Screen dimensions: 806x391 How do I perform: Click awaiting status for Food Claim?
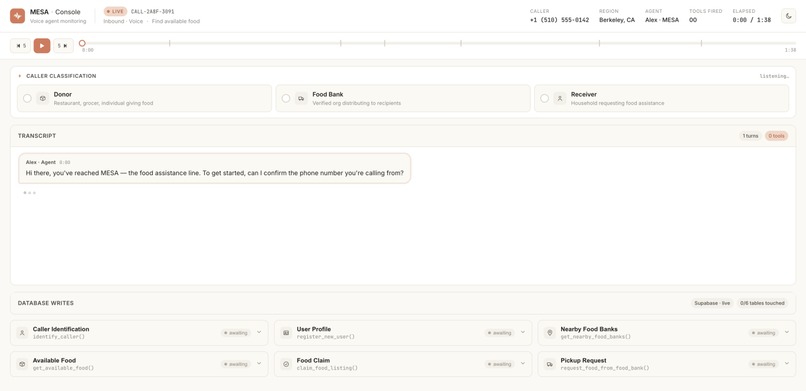[x=500, y=364]
